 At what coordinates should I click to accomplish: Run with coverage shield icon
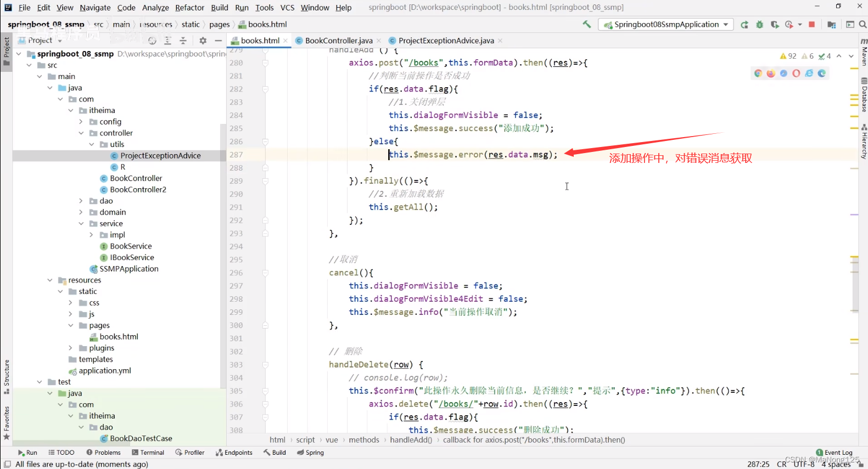tap(775, 25)
